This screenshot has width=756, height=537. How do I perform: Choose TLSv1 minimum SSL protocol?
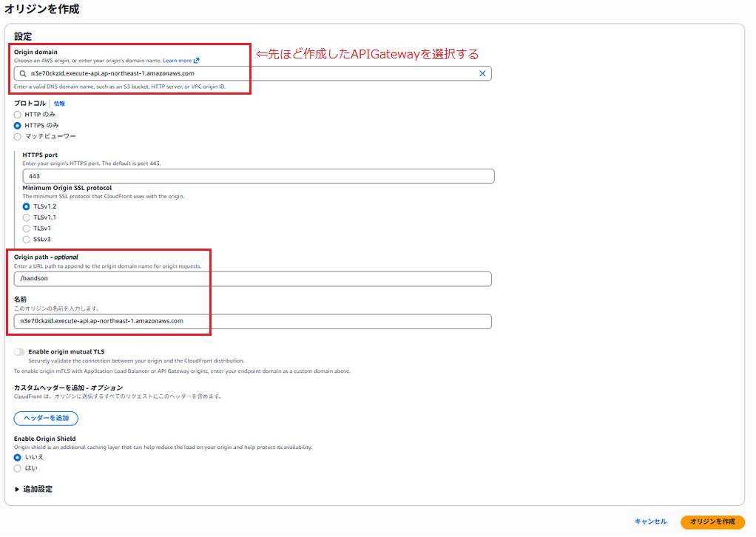(26, 229)
